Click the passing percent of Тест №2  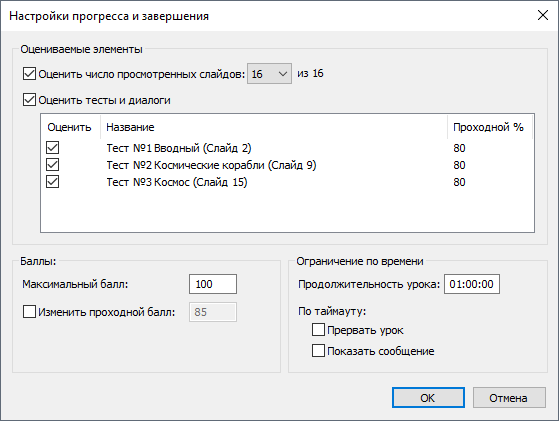(x=459, y=165)
